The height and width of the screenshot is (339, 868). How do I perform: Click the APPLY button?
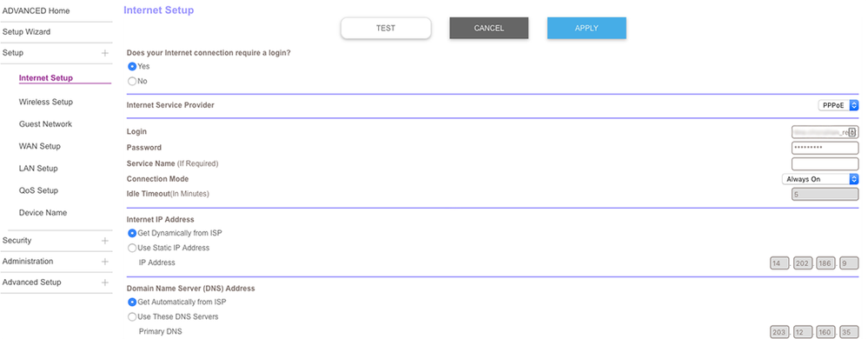click(586, 28)
